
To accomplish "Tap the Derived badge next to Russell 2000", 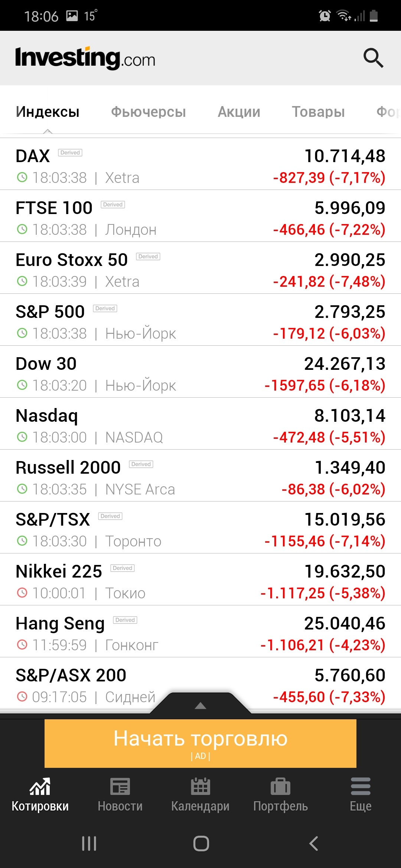I will point(141,464).
